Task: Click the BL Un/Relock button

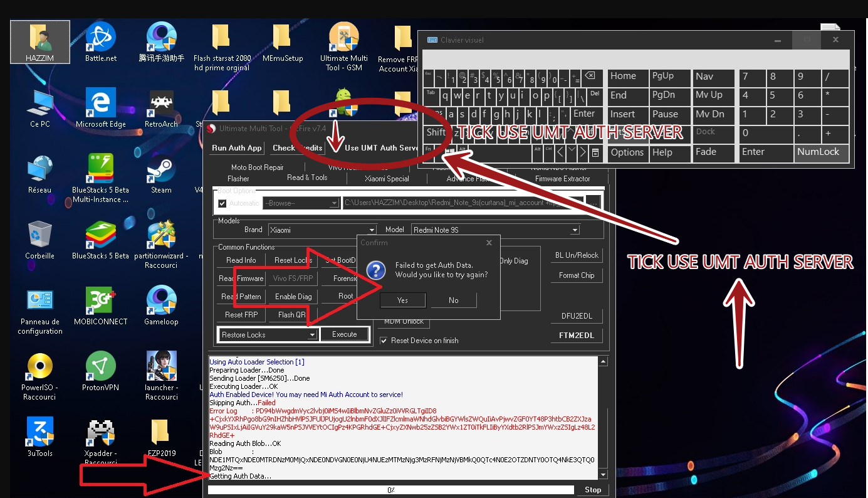Action: pos(577,255)
